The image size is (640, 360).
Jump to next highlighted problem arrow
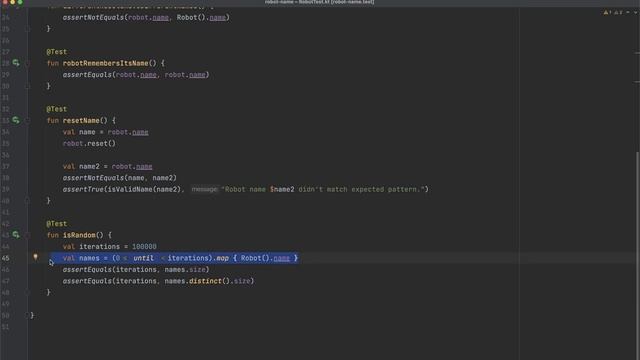pos(636,13)
